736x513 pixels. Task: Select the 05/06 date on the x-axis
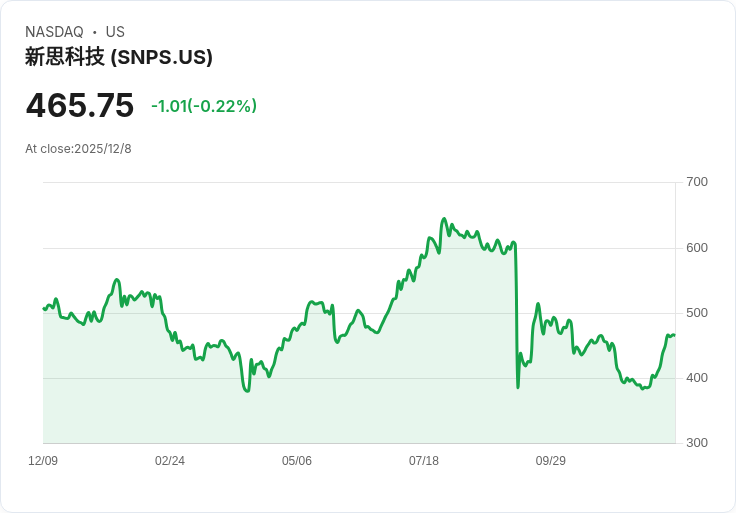297,461
